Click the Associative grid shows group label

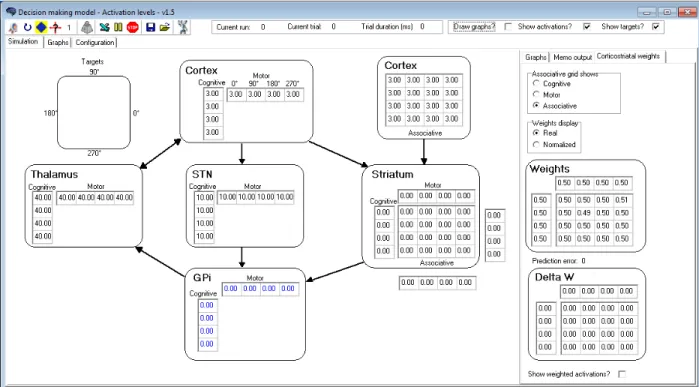[565, 74]
